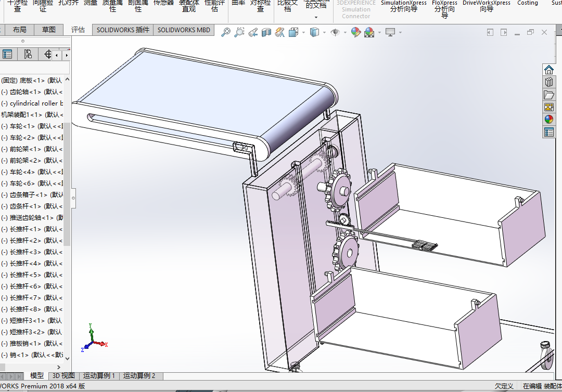Switch to the 运动算例 1 tab
This screenshot has height=392, width=562.
99,375
